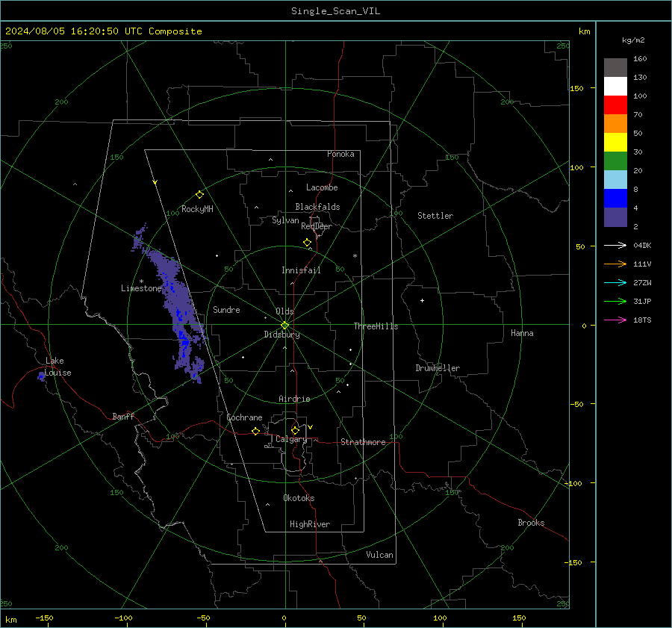Click the Innisfail label
This screenshot has height=628, width=672.
pyautogui.click(x=301, y=270)
